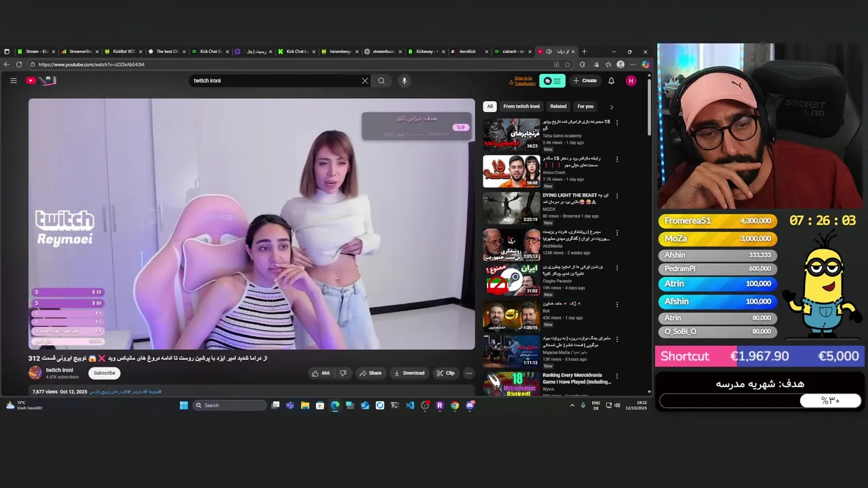
Task: Open the Majaraa Media 1:11:12 thumbnail
Action: (511, 351)
